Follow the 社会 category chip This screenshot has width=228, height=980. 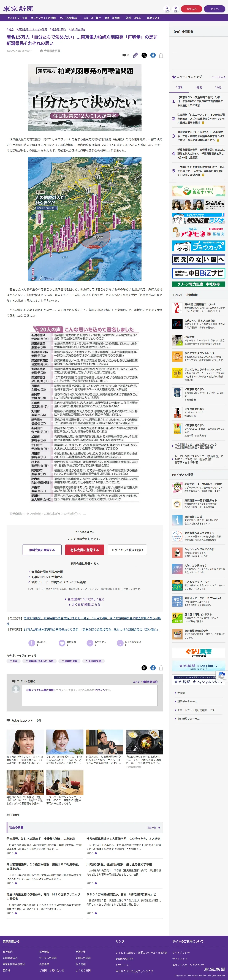click(x=14, y=661)
